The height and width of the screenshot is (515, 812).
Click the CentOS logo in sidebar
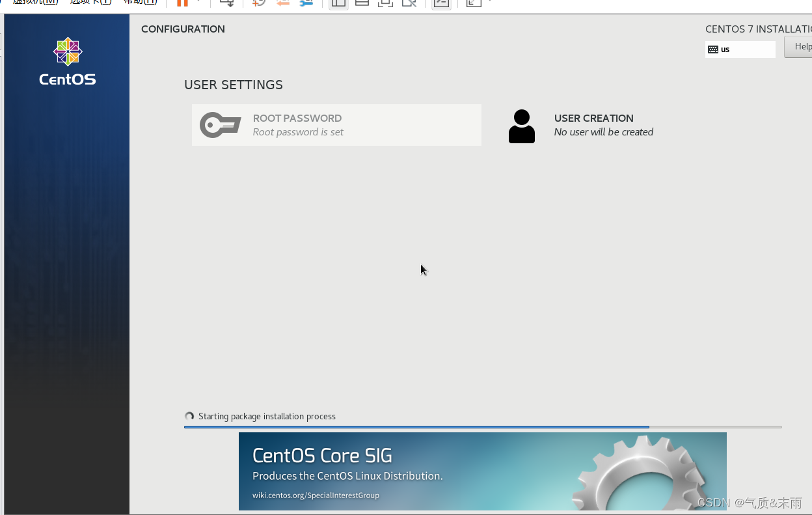67,62
